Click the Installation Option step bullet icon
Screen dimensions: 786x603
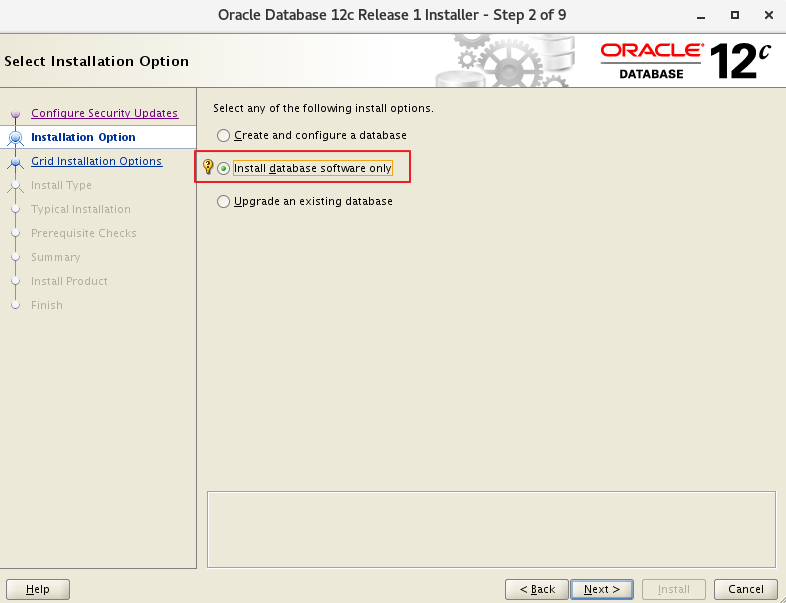pos(16,137)
